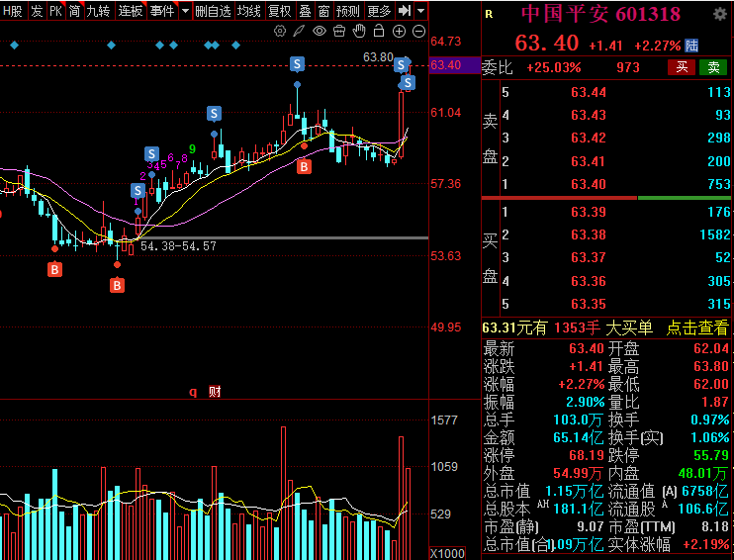This screenshot has height=560, width=734.
Task: Click the 54.38-54.57 gap line label
Action: pyautogui.click(x=178, y=246)
